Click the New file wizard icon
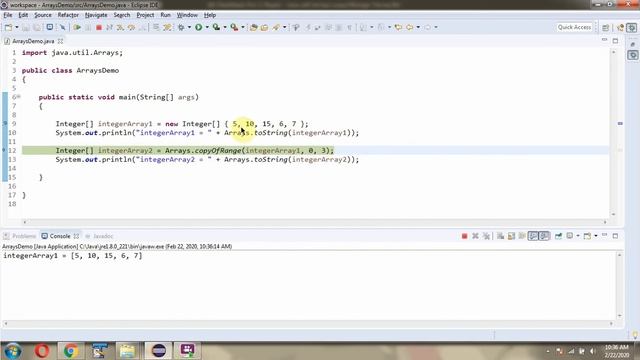This screenshot has height=360, width=640. (x=8, y=27)
